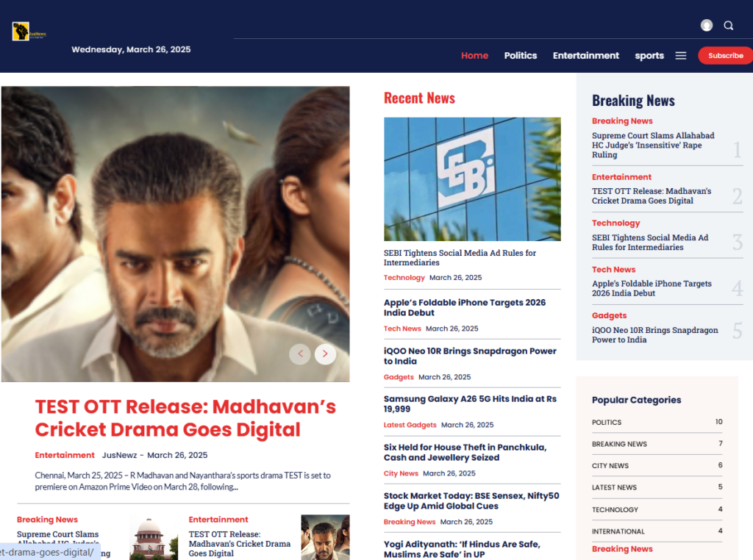Screen dimensions: 753x560
Task: Select Entertainment label in Breaking News sidebar
Action: [621, 177]
